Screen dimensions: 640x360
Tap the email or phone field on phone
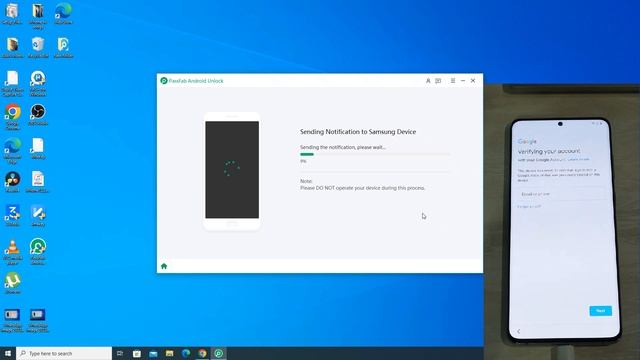click(x=560, y=194)
